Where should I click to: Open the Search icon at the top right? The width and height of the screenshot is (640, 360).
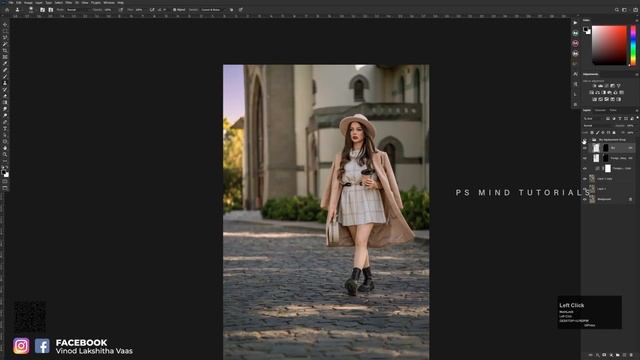617,9
